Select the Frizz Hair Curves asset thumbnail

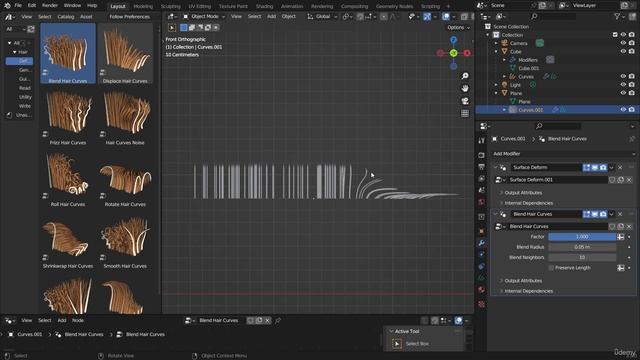tap(68, 116)
